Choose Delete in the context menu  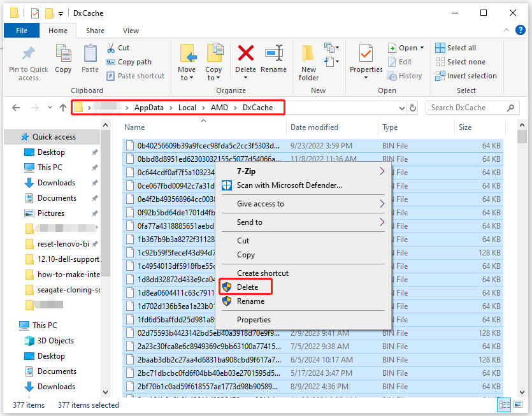tap(247, 287)
